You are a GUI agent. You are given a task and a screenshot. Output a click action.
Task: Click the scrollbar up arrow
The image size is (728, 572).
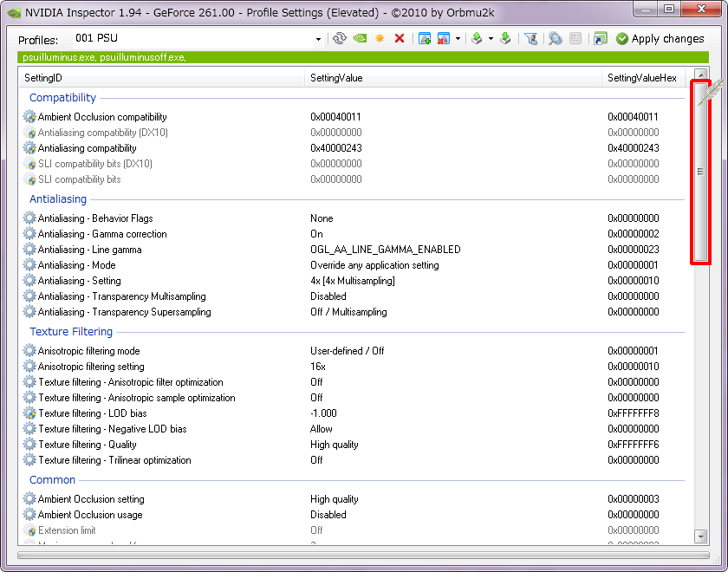(x=700, y=74)
